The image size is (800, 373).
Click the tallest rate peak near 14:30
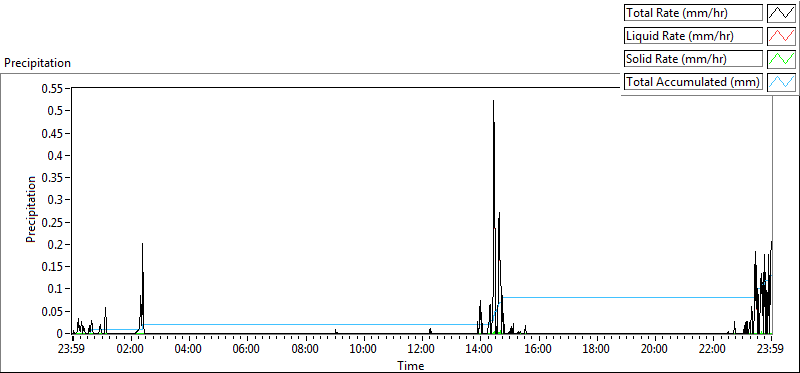(493, 102)
